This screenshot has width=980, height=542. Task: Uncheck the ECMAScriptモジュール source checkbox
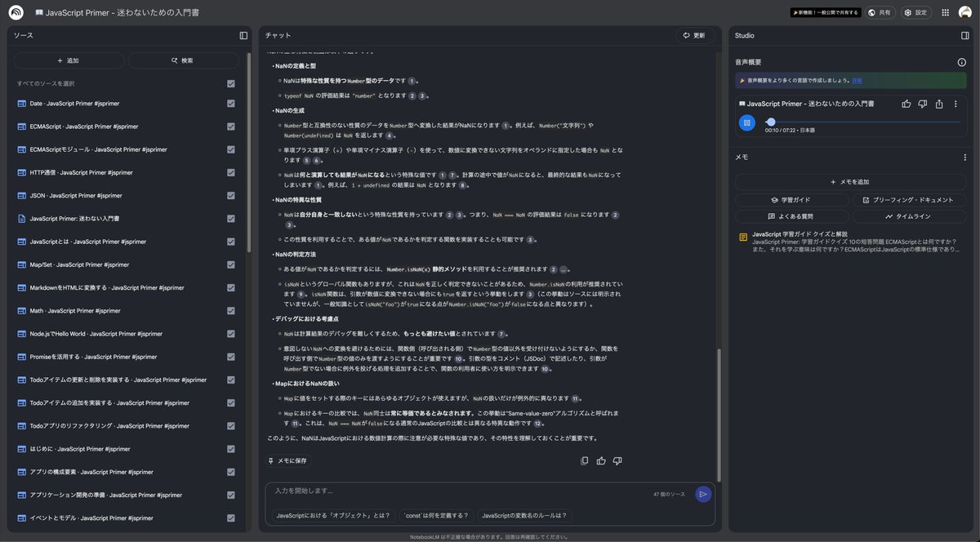point(231,149)
